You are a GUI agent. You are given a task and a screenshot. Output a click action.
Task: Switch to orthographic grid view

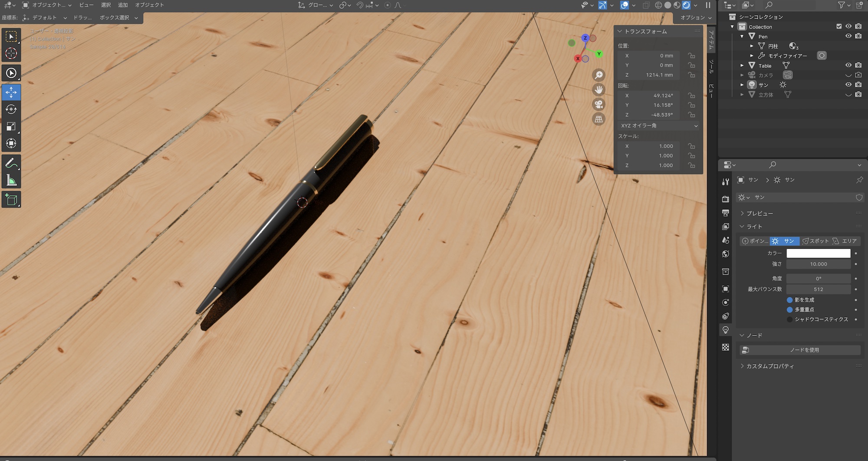pos(598,119)
